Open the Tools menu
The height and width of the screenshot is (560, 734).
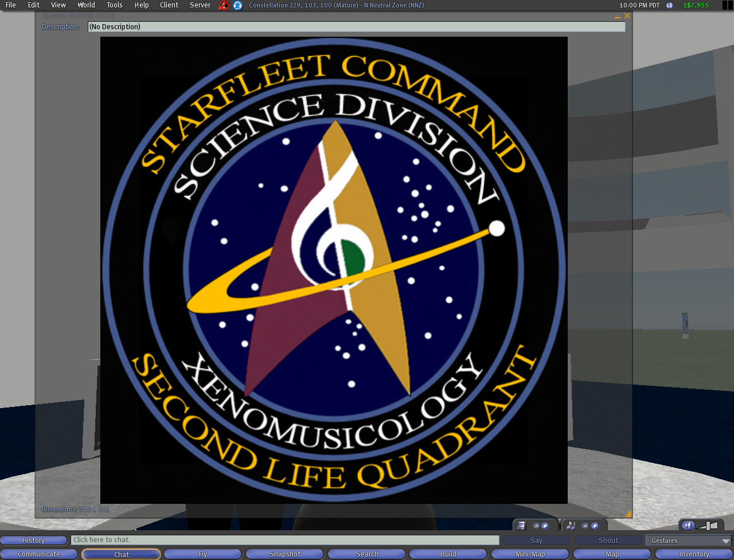pos(115,5)
